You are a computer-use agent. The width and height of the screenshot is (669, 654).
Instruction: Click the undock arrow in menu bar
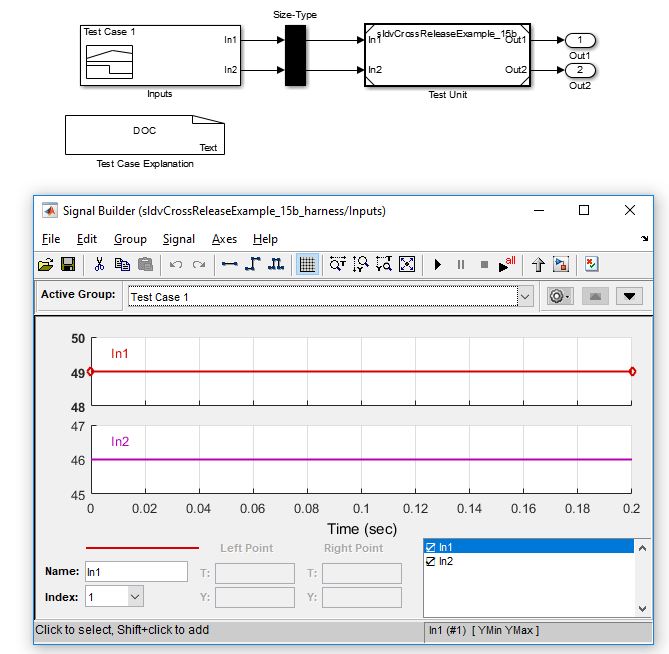click(x=645, y=238)
